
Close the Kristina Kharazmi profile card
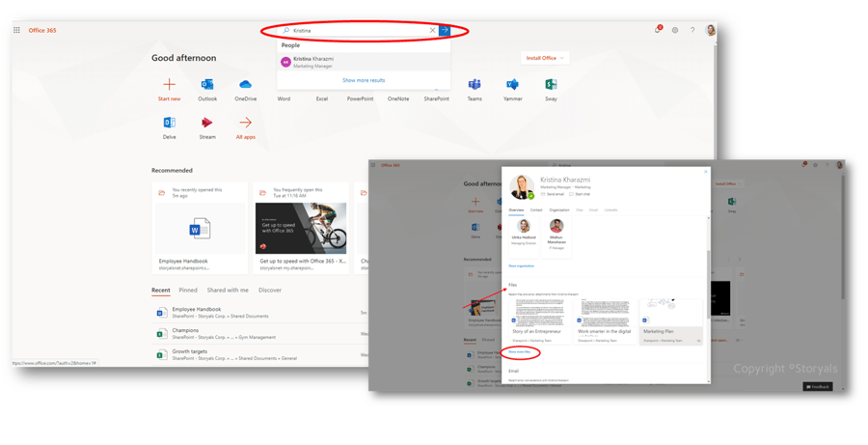point(705,172)
